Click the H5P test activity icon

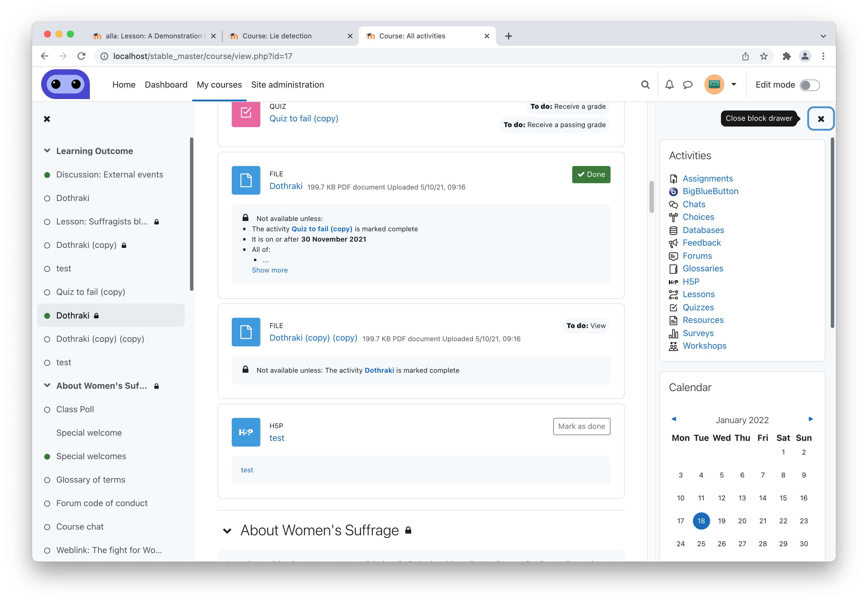pos(246,432)
